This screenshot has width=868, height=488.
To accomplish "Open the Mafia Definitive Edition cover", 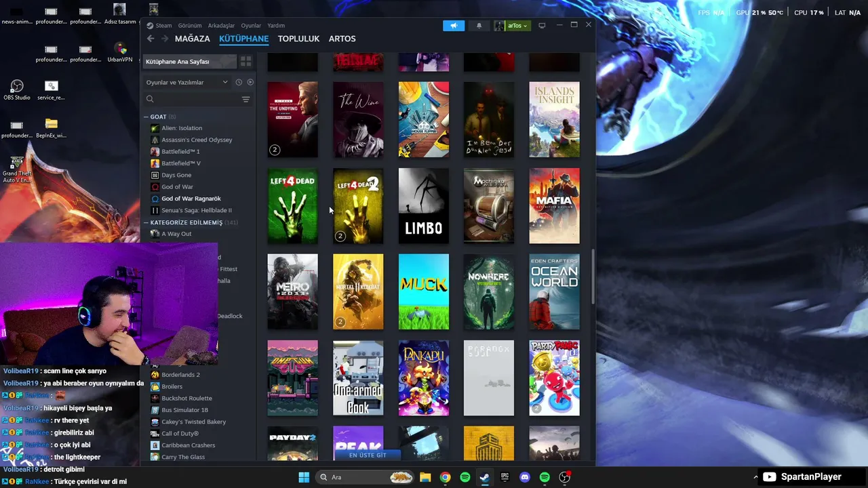I will coord(555,206).
